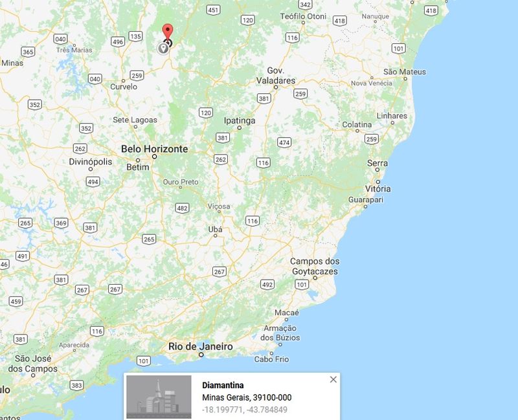This screenshot has width=518, height=420.
Task: Click the Campos dos Goytacazes label
Action: [315, 266]
